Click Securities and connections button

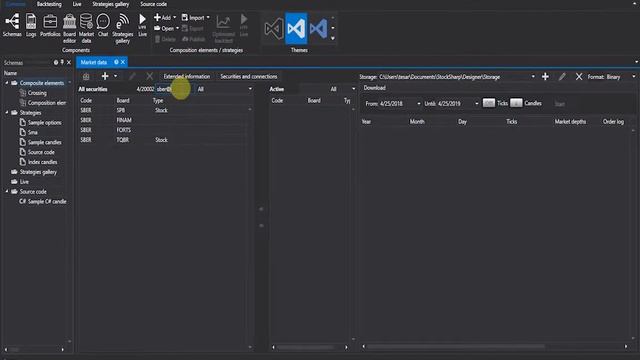(249, 76)
